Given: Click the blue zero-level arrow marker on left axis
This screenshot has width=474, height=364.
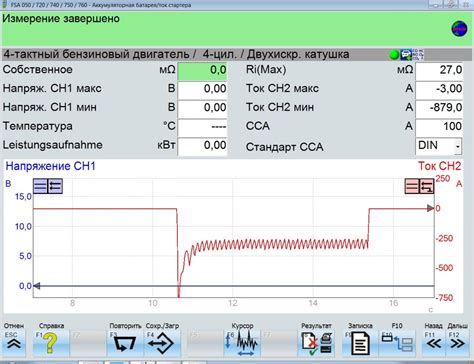Looking at the screenshot, I should (x=36, y=286).
